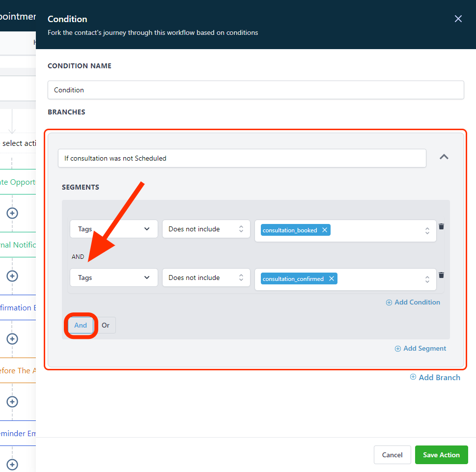Click plus icon below Notification step
Viewport: 476px width, 472px height.
click(12, 276)
